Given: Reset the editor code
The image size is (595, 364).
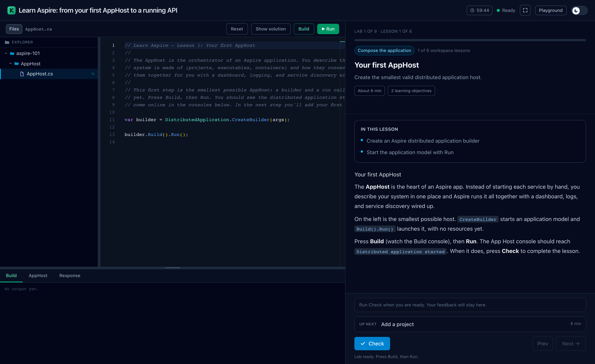Looking at the screenshot, I should point(237,29).
